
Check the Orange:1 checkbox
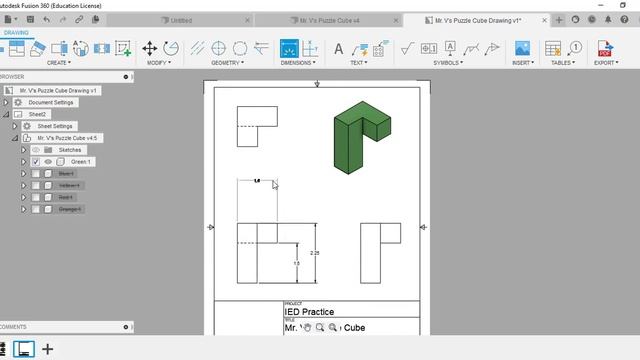click(36, 209)
